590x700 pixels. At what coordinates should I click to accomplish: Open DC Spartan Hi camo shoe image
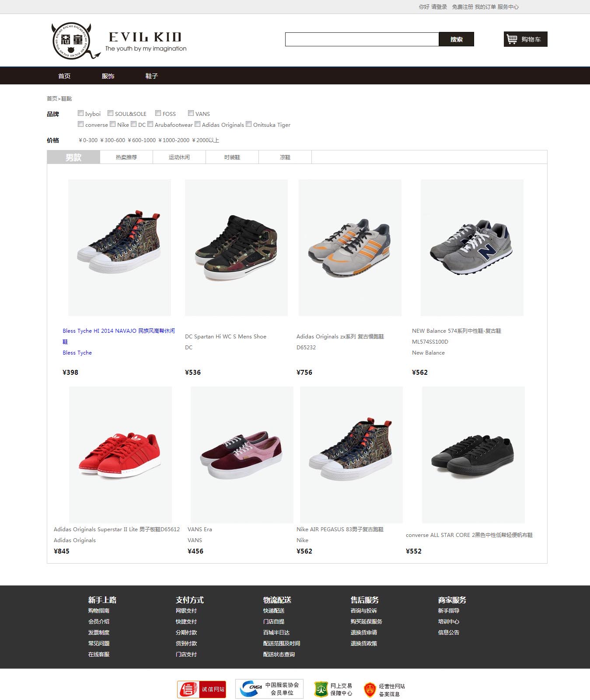point(236,247)
